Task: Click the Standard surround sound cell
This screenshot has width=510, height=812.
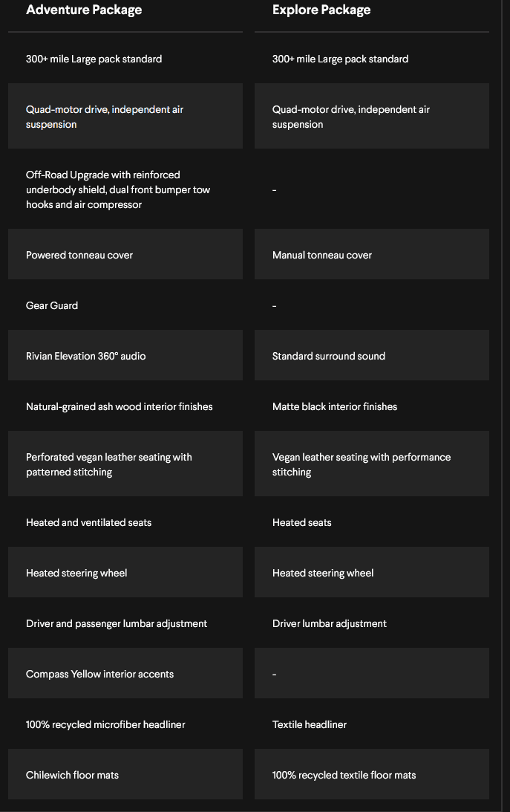Action: pyautogui.click(x=371, y=355)
